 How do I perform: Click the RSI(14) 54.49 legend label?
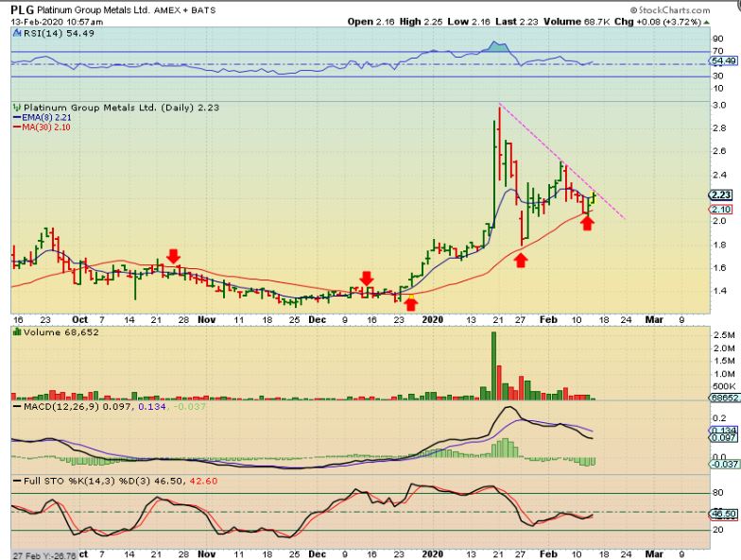click(x=59, y=34)
